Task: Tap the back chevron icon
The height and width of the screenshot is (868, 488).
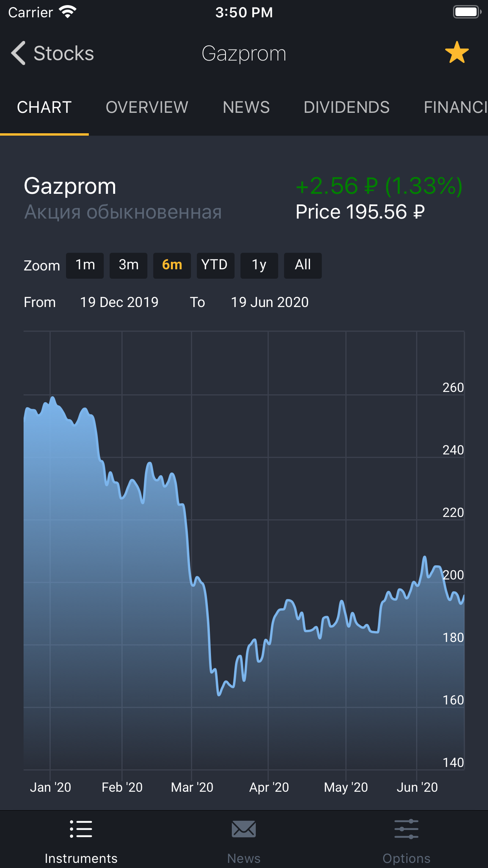Action: click(x=18, y=53)
